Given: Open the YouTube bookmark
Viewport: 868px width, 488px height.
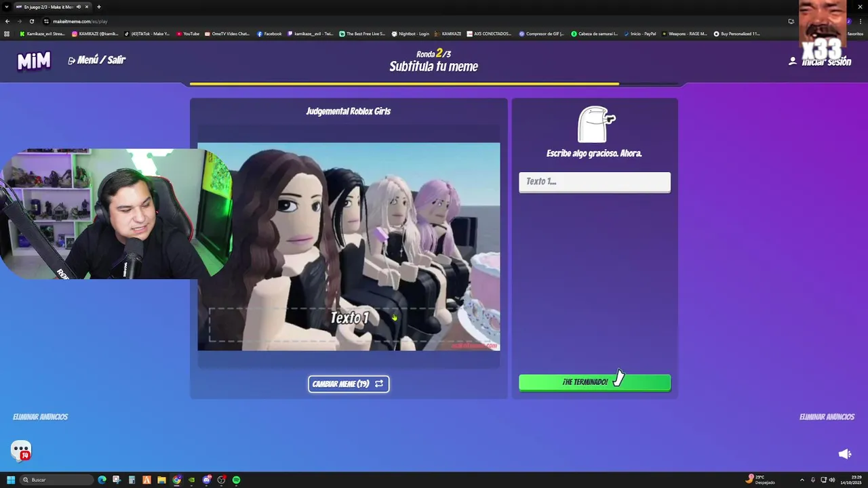Looking at the screenshot, I should 188,33.
